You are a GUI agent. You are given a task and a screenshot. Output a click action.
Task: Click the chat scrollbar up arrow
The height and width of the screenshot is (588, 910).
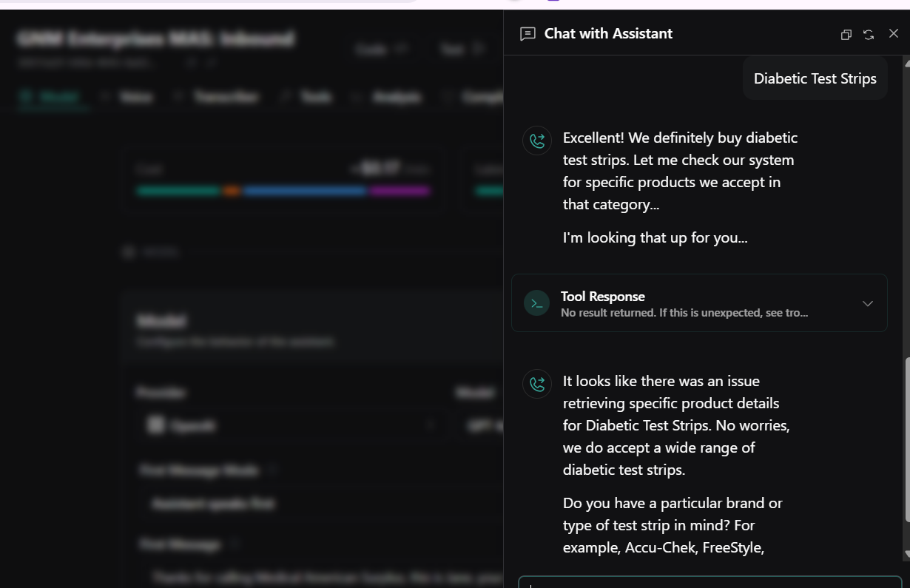pyautogui.click(x=906, y=64)
